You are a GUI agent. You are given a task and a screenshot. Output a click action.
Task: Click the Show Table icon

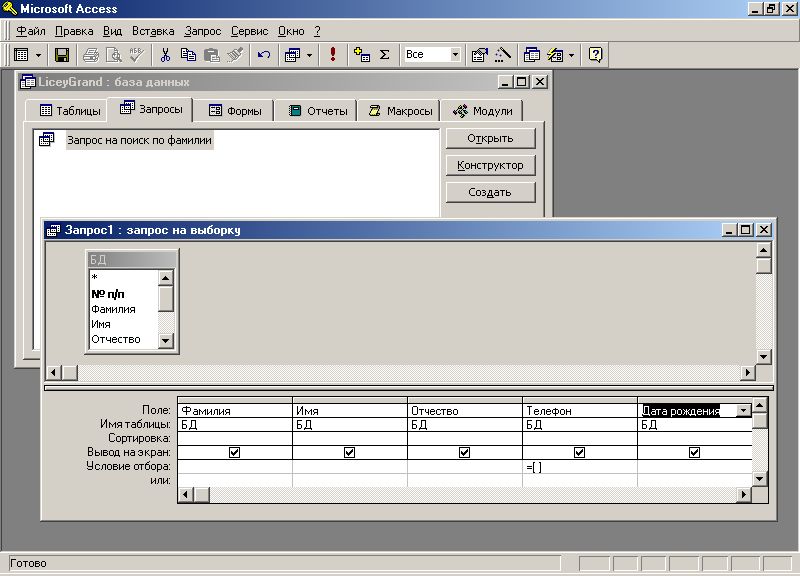coord(362,55)
